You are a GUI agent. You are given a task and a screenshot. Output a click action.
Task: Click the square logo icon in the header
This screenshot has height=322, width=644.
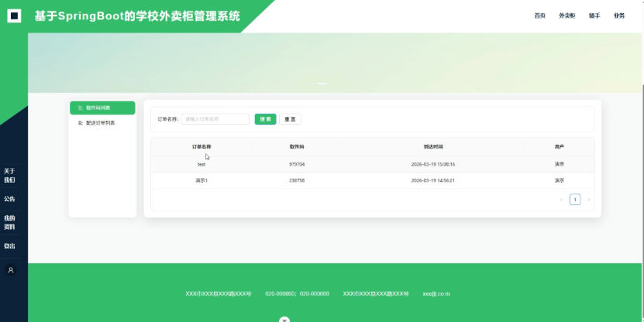(14, 16)
